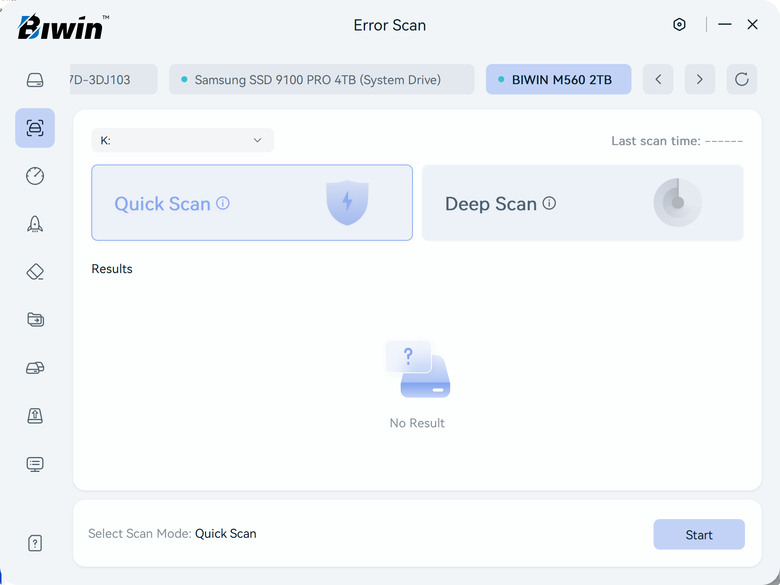This screenshot has height=585, width=780.
Task: Choose the Deep Scan mode card
Action: pos(583,202)
